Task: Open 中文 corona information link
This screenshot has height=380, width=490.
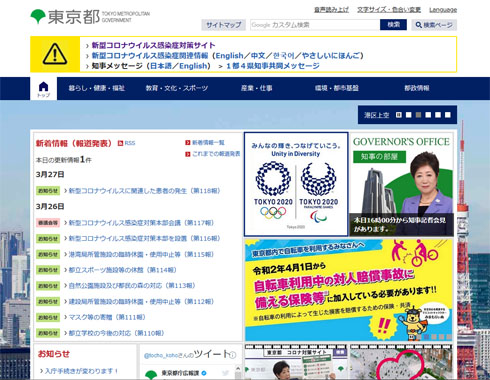Action: tap(258, 56)
